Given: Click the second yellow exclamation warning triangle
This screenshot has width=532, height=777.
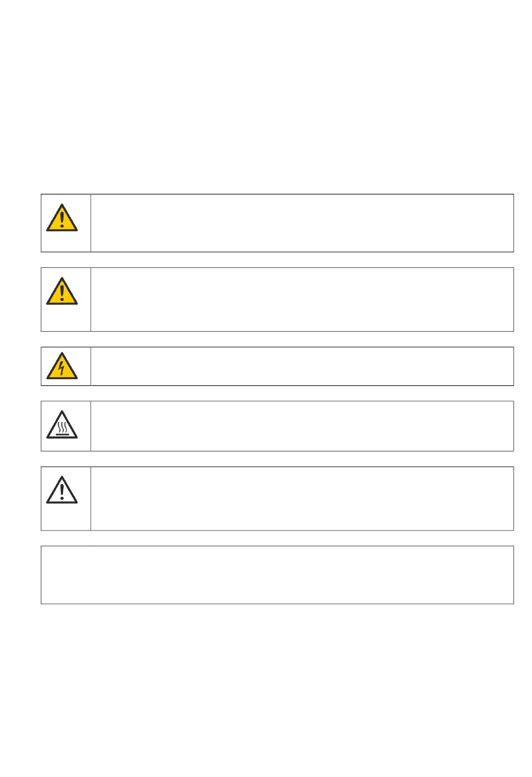Looking at the screenshot, I should (x=62, y=291).
